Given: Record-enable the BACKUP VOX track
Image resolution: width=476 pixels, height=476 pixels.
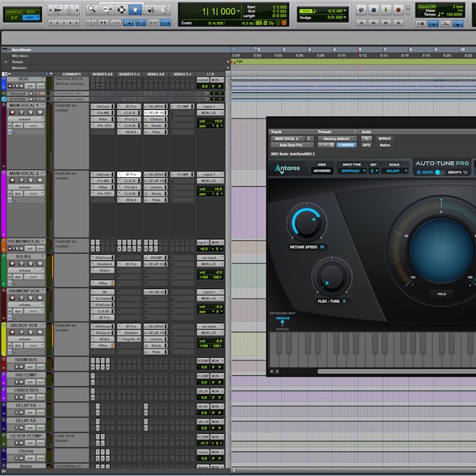Looking at the screenshot, I should tap(13, 332).
